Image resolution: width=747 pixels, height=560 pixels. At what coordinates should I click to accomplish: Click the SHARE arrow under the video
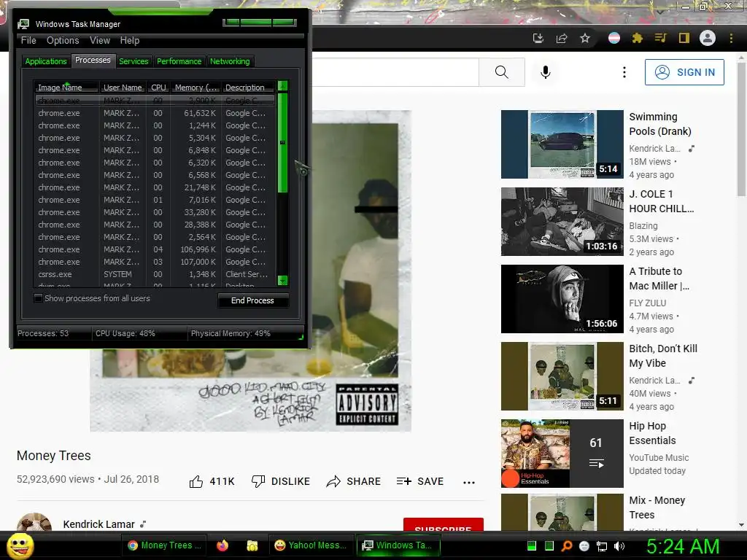[x=354, y=481]
